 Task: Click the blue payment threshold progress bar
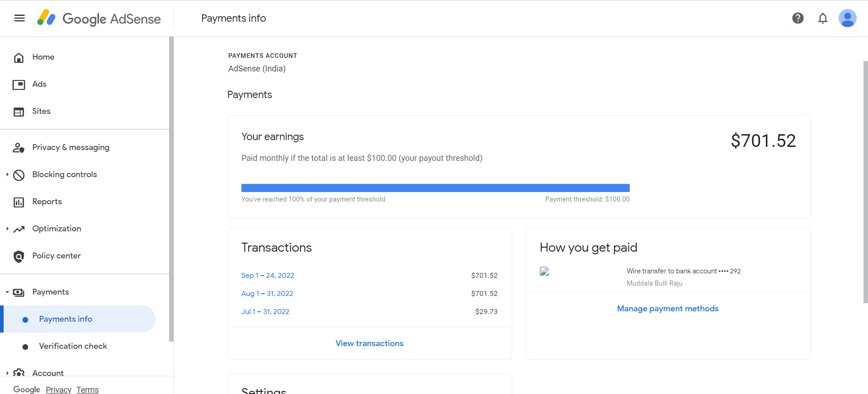pos(435,188)
